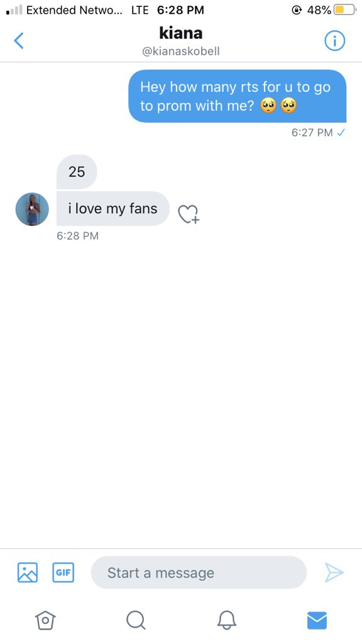Open the Notifications bell tab
This screenshot has height=644, width=362.
point(226,619)
